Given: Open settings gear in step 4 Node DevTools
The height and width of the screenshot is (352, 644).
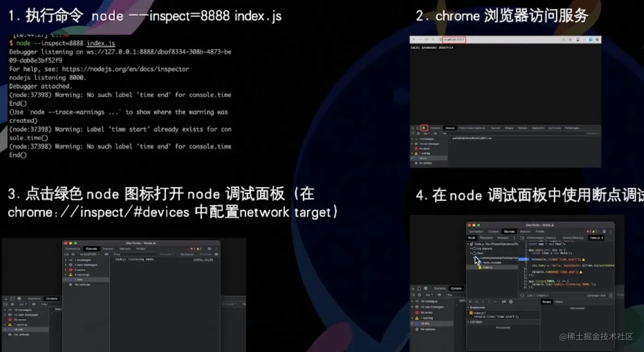Looking at the screenshot, I should [x=604, y=232].
